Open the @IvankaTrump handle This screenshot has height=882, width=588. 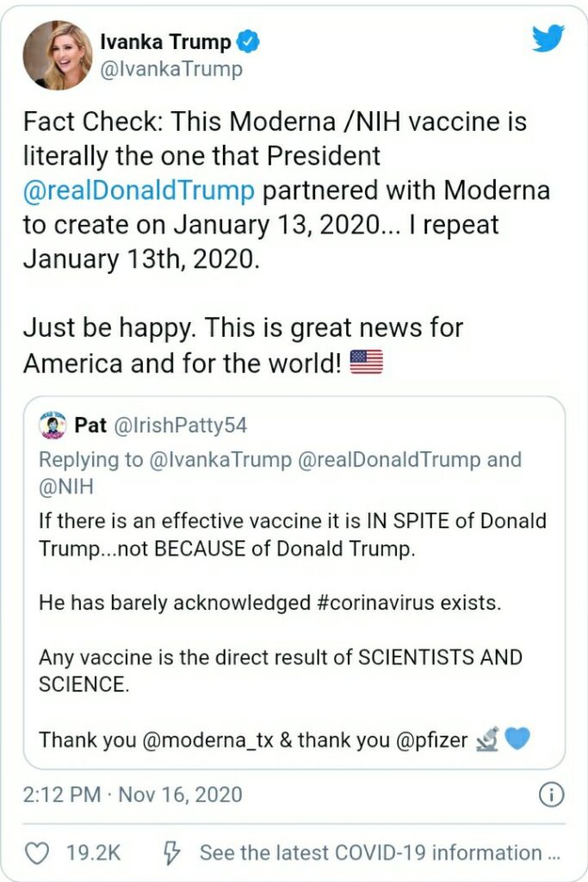pyautogui.click(x=171, y=69)
